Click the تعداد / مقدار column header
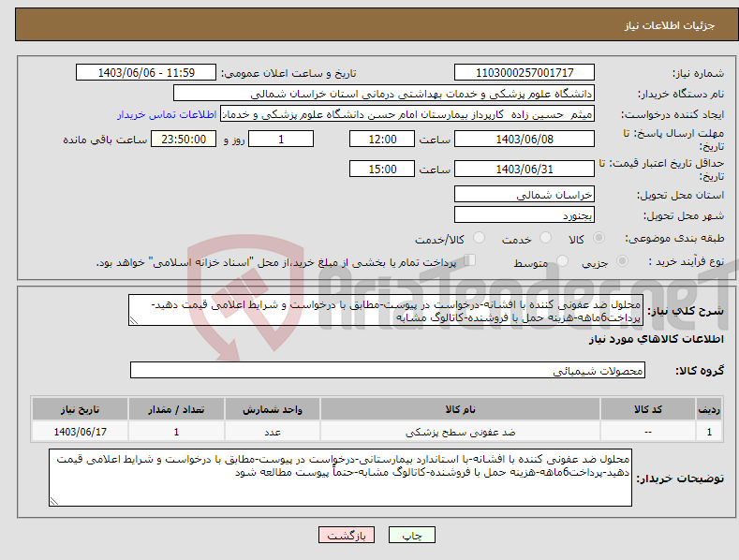739x560 pixels. tap(176, 409)
